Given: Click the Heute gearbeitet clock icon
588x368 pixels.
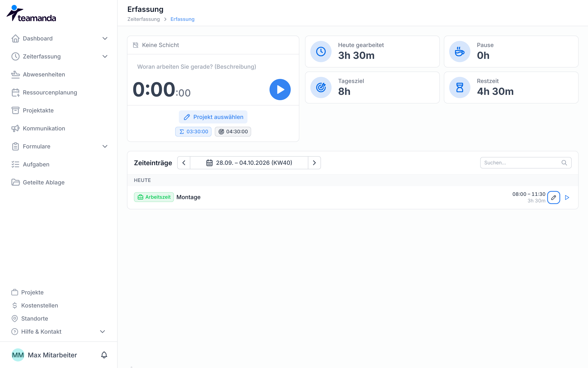Looking at the screenshot, I should 321,51.
